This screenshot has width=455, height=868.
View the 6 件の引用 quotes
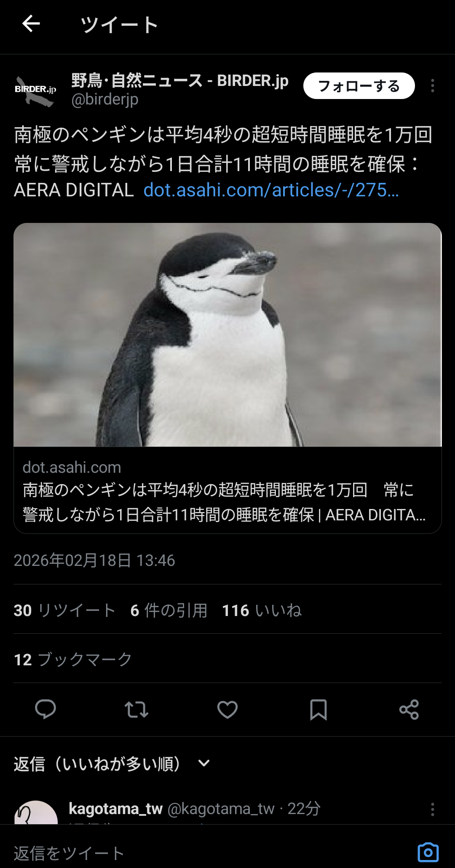tap(169, 610)
